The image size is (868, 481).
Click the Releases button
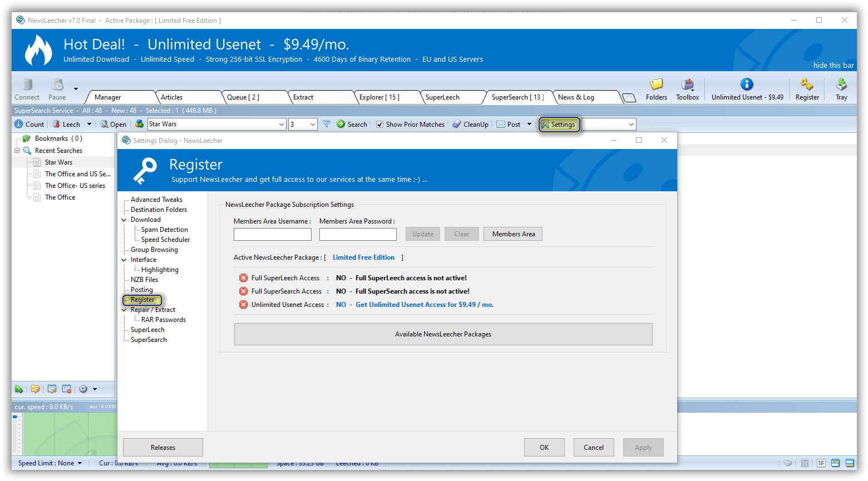pos(163,448)
